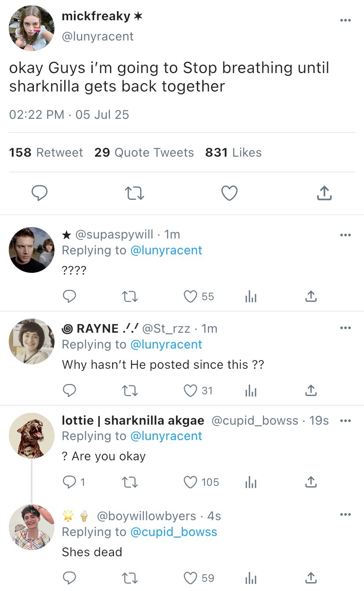
Task: Open more options on lottie's reply
Action: (x=346, y=421)
